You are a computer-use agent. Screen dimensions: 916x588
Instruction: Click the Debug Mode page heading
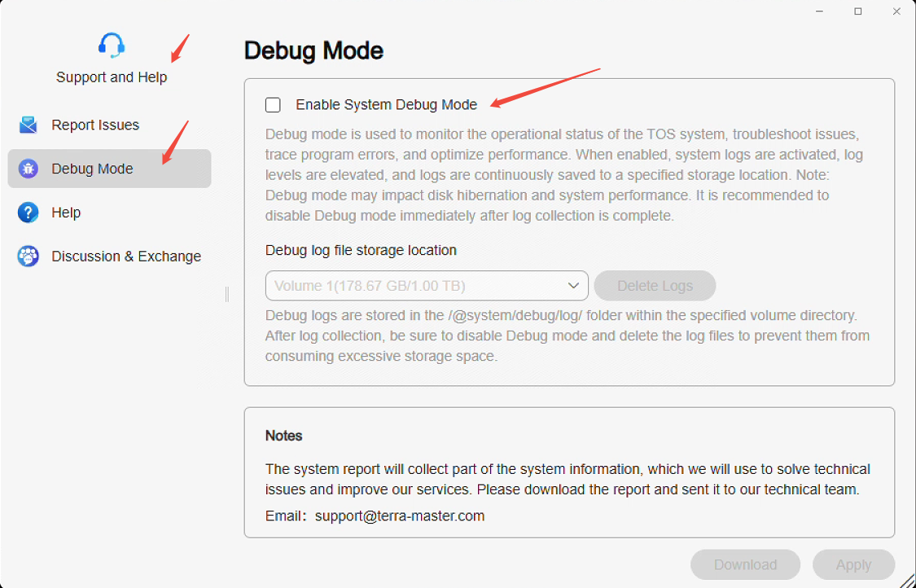313,50
